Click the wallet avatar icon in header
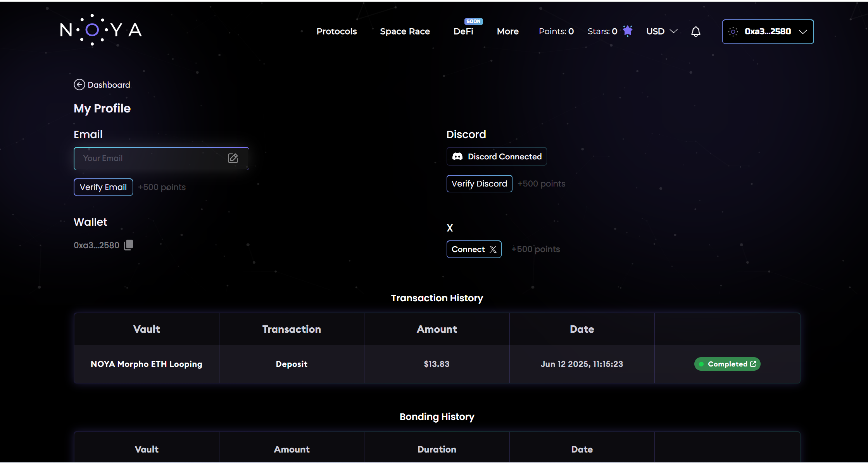Viewport: 868px width, 463px height. [x=733, y=32]
